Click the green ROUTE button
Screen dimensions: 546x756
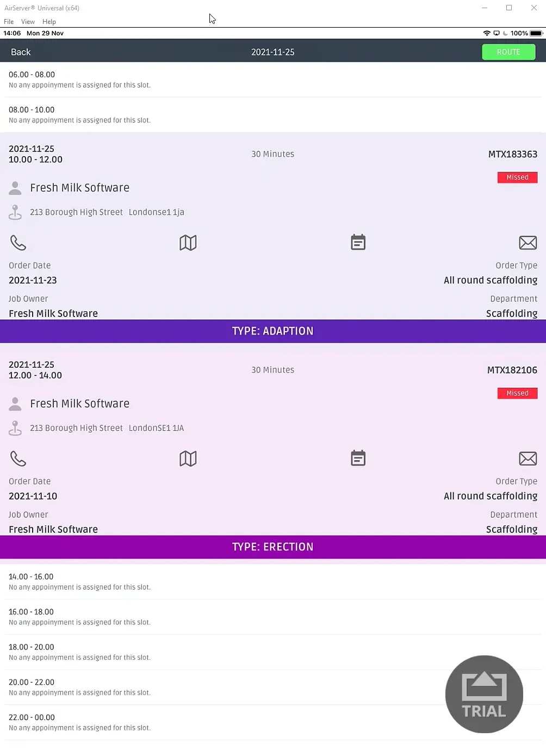pos(508,52)
